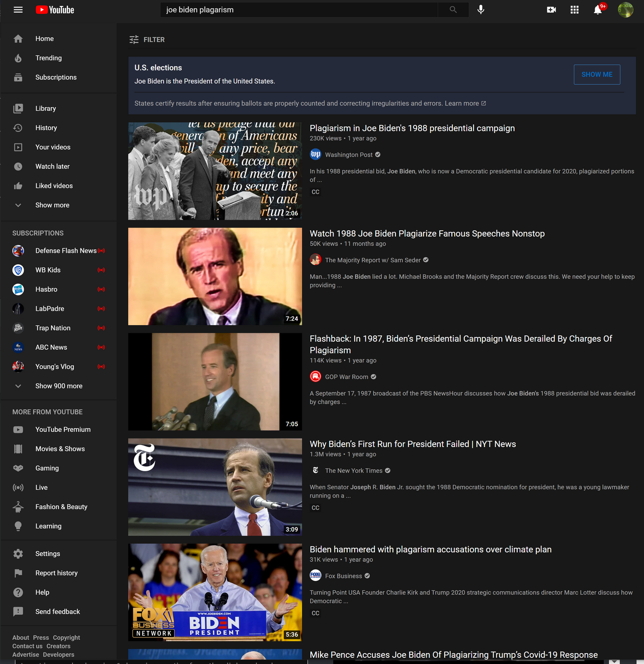
Task: Click the Developers footer link
Action: point(58,654)
